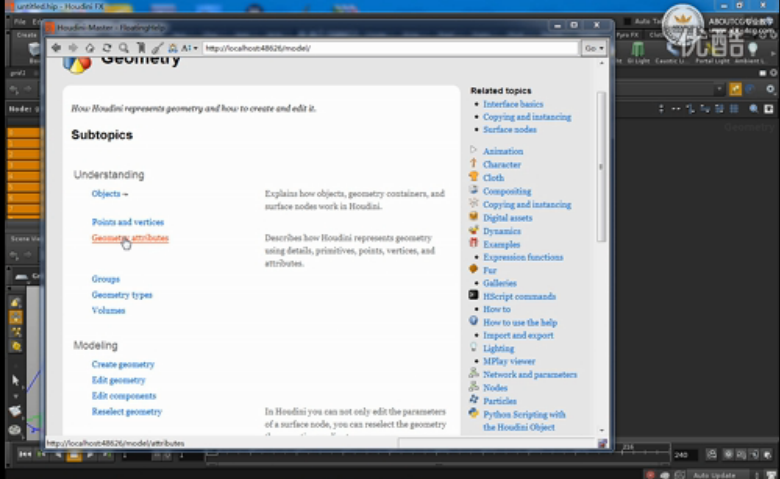Open the Particles topic link
The image size is (780, 479).
[x=499, y=401]
